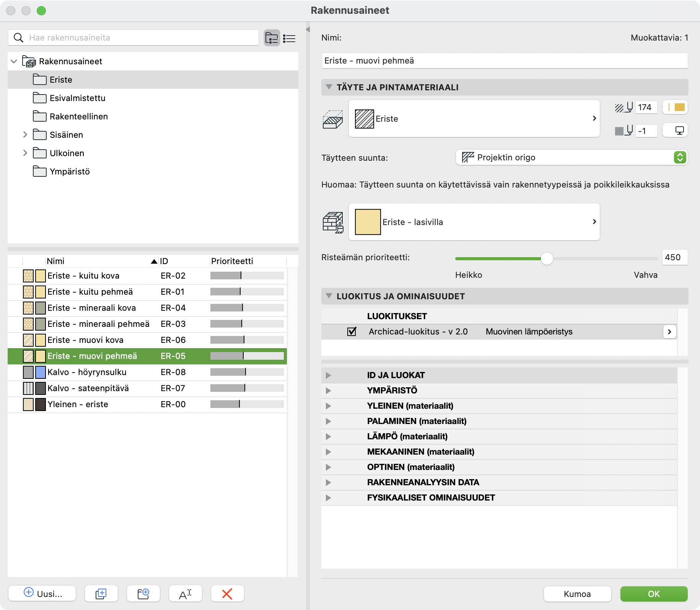
Task: Switch to folder tree view icon
Action: [x=272, y=38]
